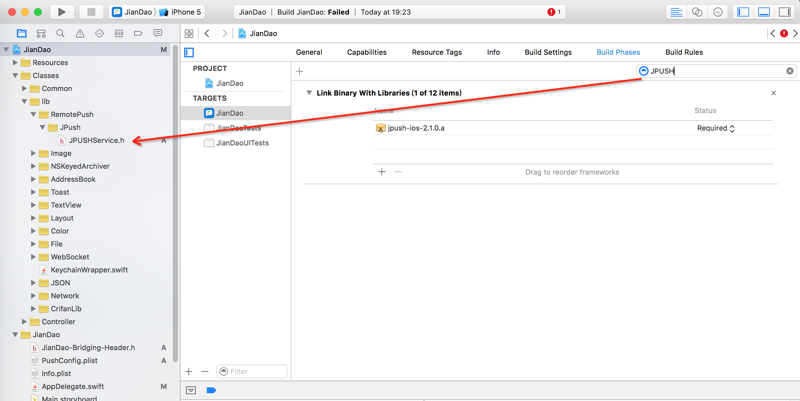Open the find navigator magnifier
The image size is (800, 401).
pos(61,34)
